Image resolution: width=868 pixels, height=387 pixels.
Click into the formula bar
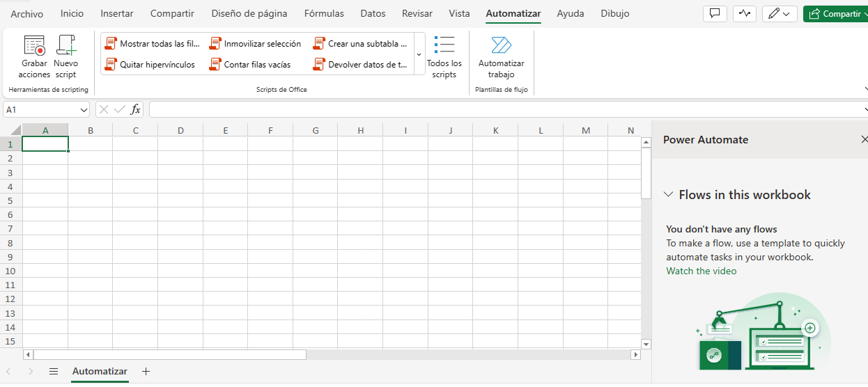504,109
